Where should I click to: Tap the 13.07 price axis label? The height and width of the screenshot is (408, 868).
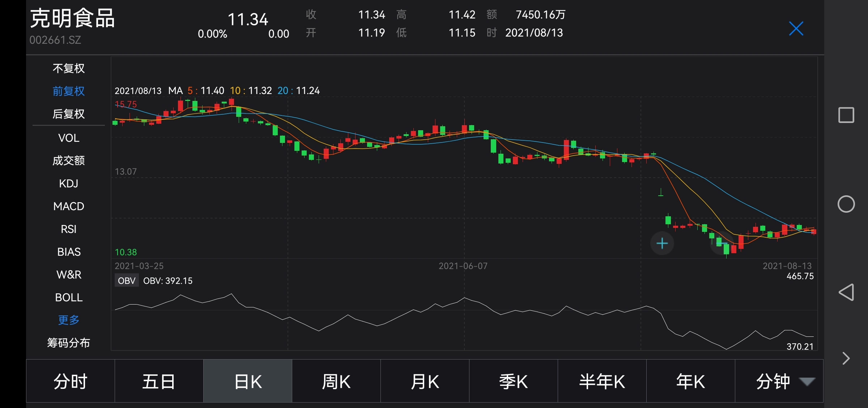click(x=126, y=171)
